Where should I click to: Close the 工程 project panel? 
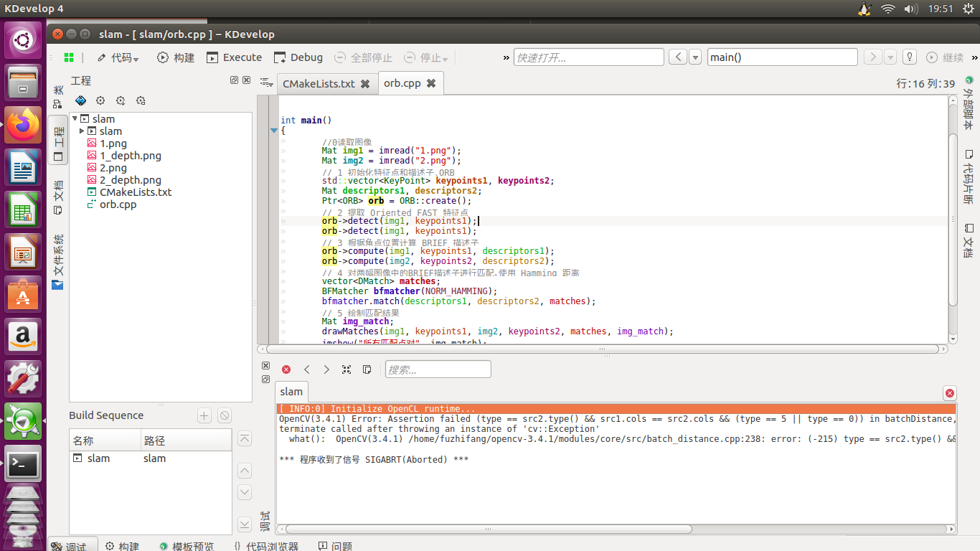point(246,80)
